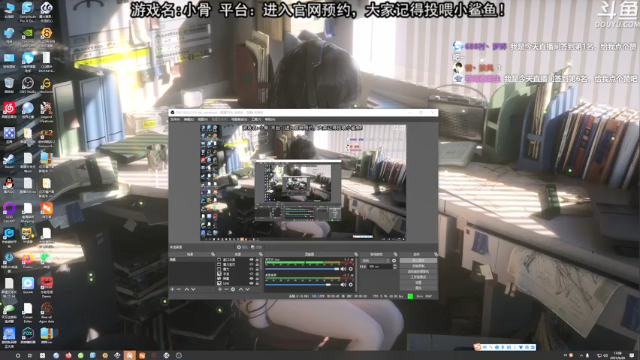
Task: Click Start Virtual Camera button
Action: tap(418, 271)
